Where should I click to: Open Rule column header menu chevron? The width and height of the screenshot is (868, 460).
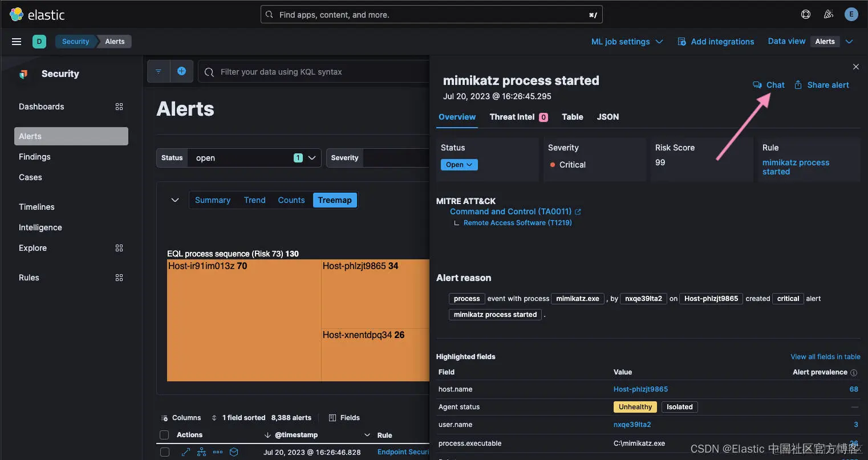367,435
